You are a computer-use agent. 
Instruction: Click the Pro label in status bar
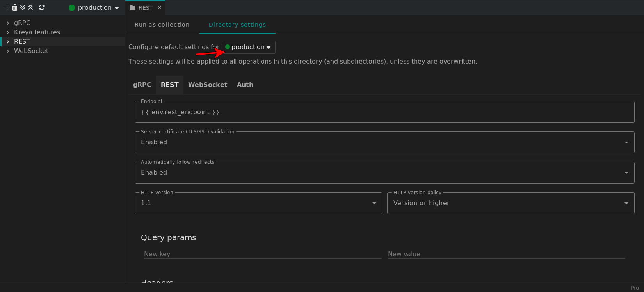click(635, 288)
